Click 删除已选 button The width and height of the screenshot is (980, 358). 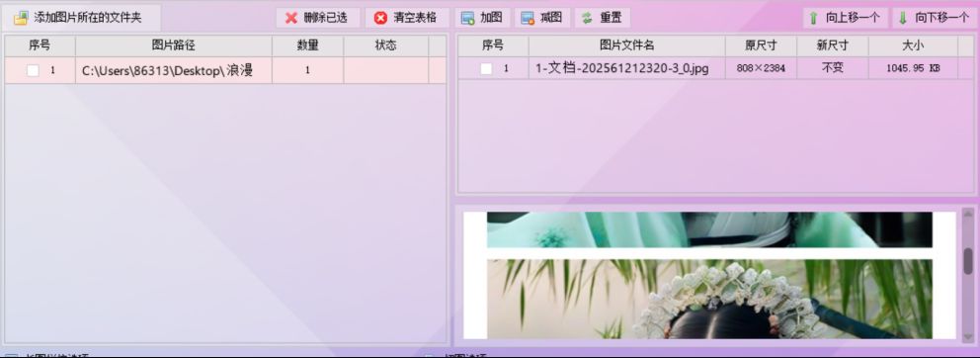[x=318, y=18]
